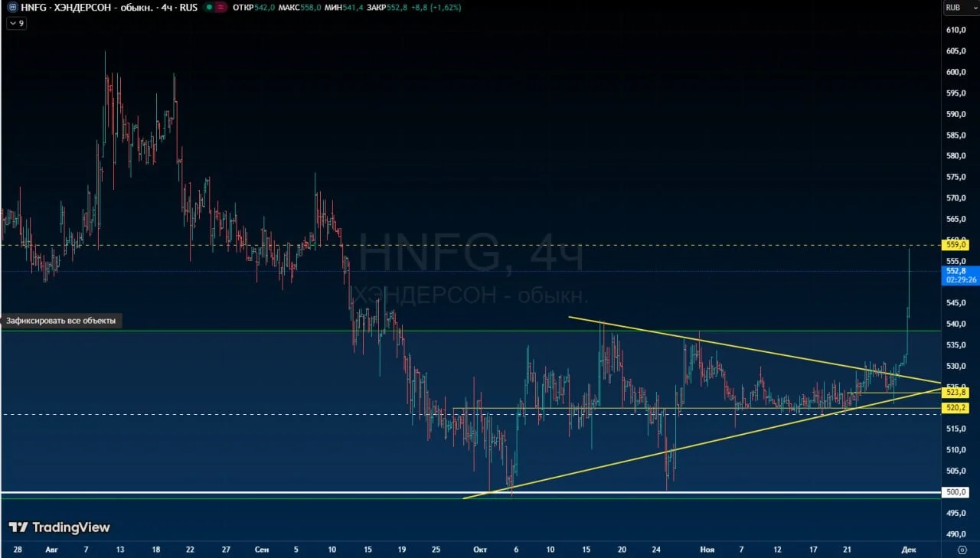Screen dimensions: 980x558
Task: Click the 545,0 price axis label
Action: tap(956, 303)
